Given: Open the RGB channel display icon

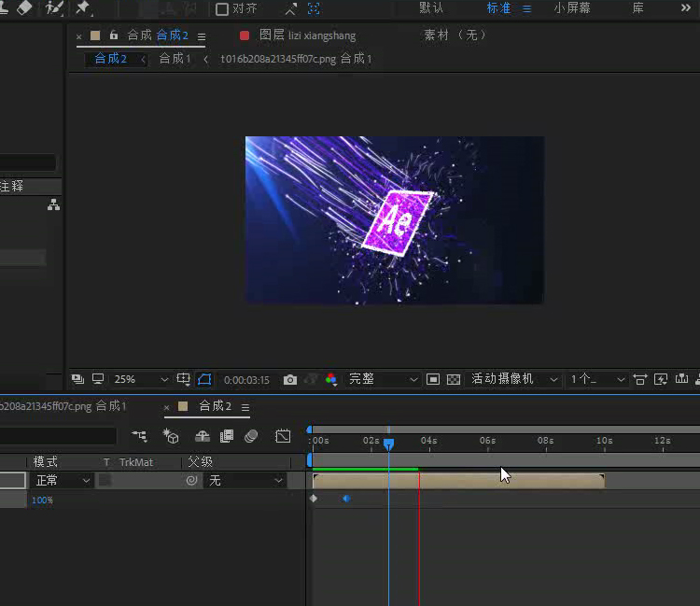Looking at the screenshot, I should (x=330, y=380).
